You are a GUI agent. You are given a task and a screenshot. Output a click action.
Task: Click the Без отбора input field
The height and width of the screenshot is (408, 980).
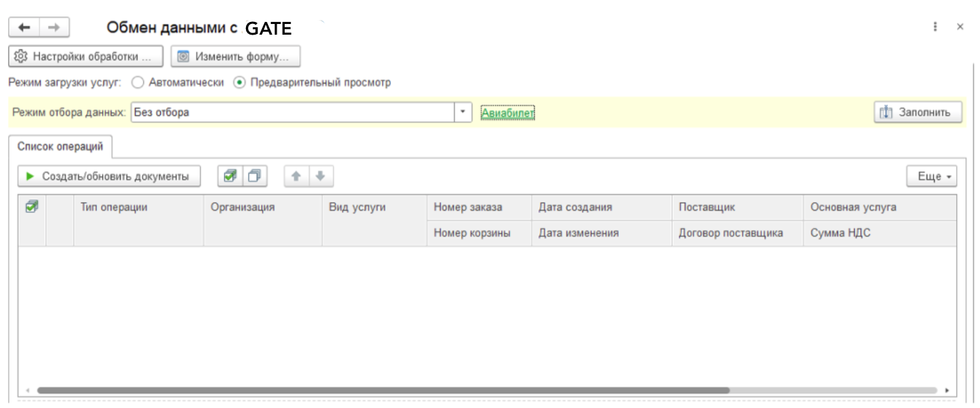pos(292,113)
